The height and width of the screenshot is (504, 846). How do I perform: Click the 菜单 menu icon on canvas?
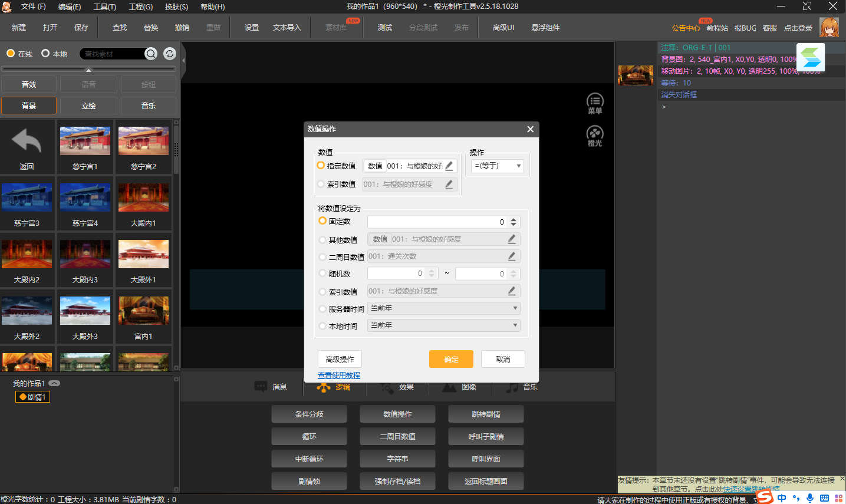pos(595,103)
